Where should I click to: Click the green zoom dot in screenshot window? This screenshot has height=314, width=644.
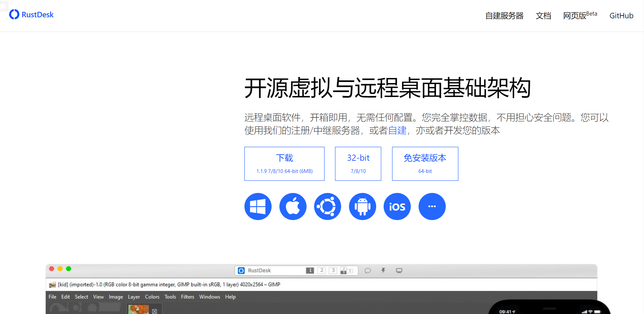(69, 269)
